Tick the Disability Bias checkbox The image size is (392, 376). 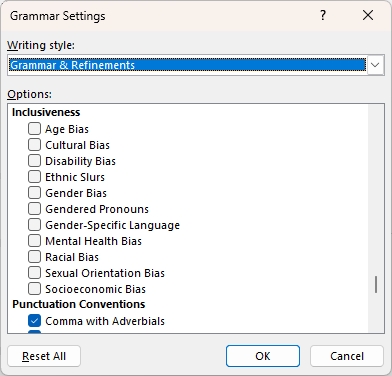[34, 161]
